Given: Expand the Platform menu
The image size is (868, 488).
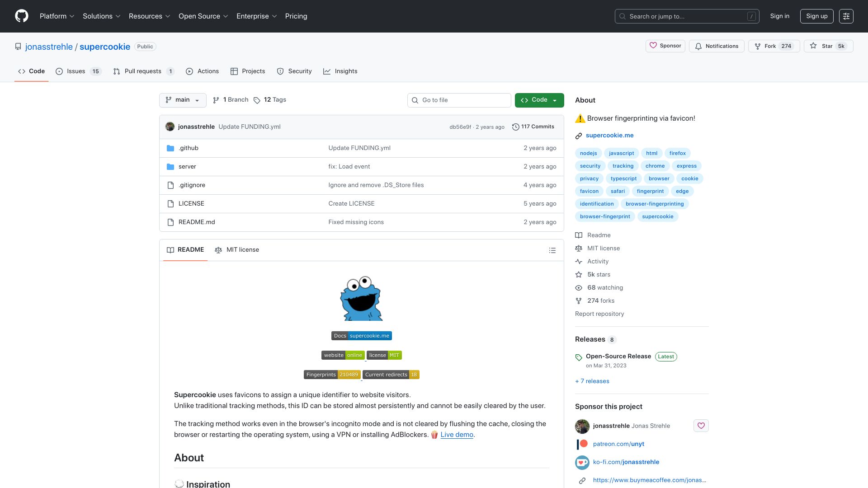Looking at the screenshot, I should point(57,16).
